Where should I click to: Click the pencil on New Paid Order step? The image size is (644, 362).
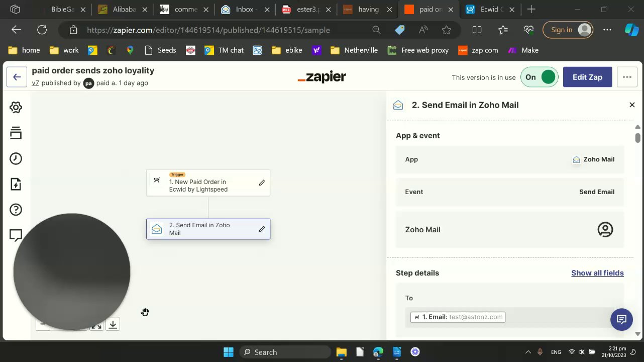point(262,183)
